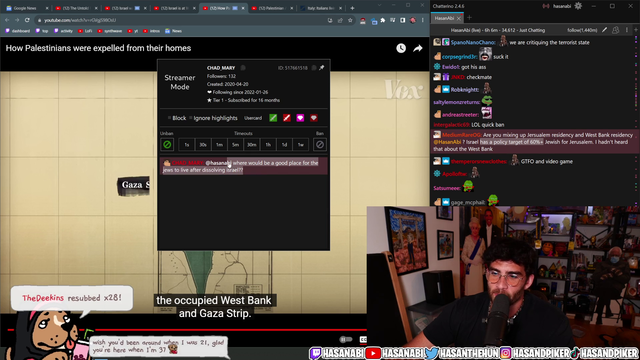Toggle the Block checkbox in usercard
Viewport: 640px width, 360px height.
point(169,118)
